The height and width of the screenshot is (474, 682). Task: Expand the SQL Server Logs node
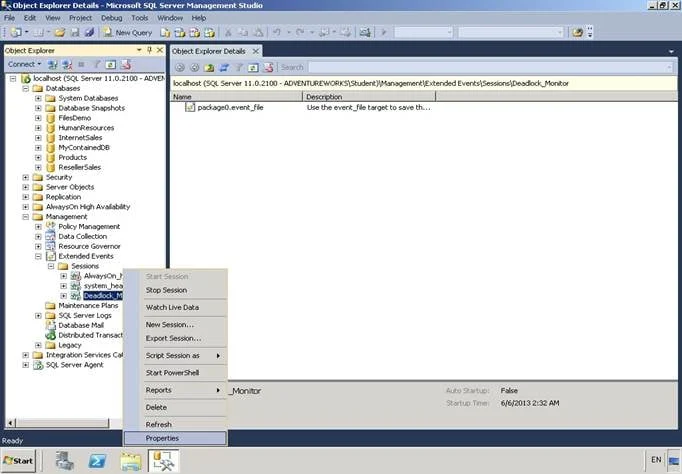pyautogui.click(x=38, y=316)
